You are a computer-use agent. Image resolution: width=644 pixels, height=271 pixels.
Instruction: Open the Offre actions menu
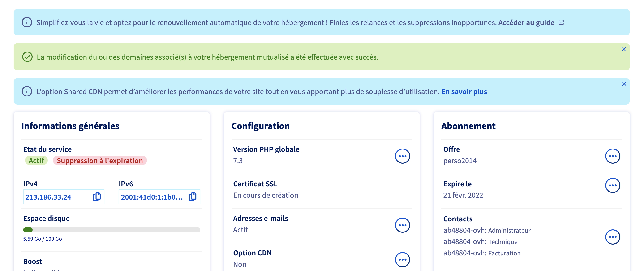[x=613, y=156]
